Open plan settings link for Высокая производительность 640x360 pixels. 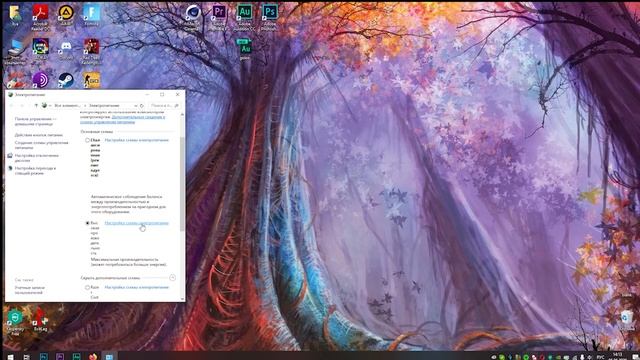click(136, 223)
